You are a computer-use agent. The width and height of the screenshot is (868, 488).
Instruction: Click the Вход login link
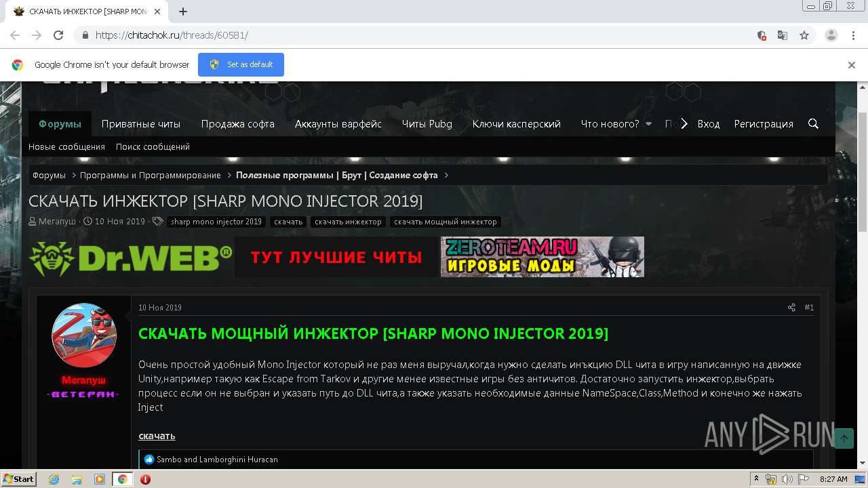[709, 124]
